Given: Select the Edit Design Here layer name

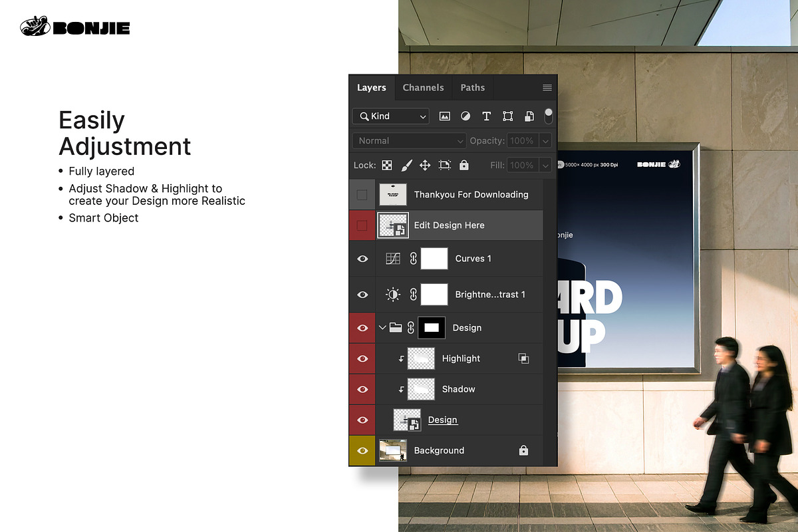Looking at the screenshot, I should click(449, 225).
